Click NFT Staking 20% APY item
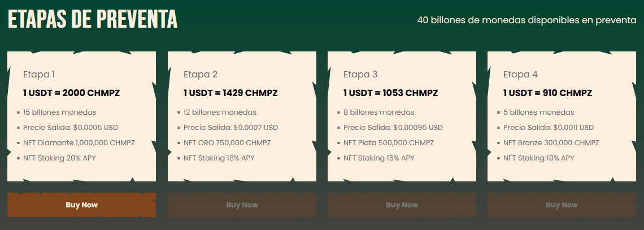644x230 pixels. [x=59, y=158]
